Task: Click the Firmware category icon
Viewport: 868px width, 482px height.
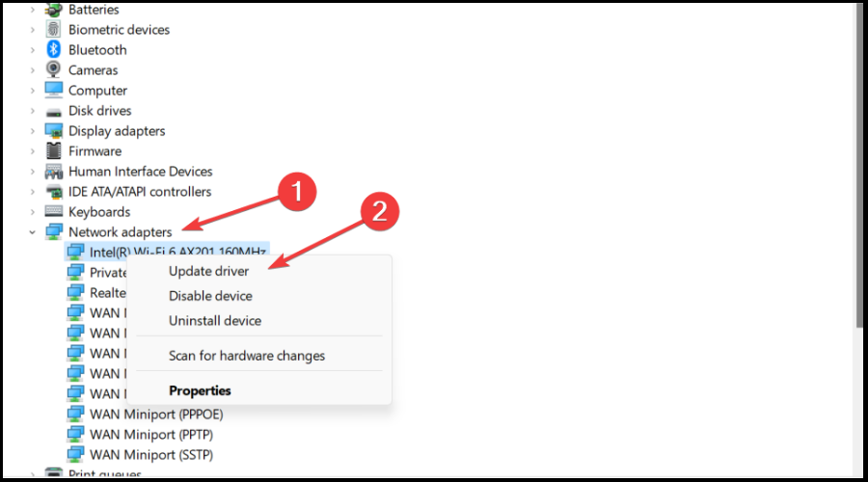Action: pyautogui.click(x=54, y=151)
